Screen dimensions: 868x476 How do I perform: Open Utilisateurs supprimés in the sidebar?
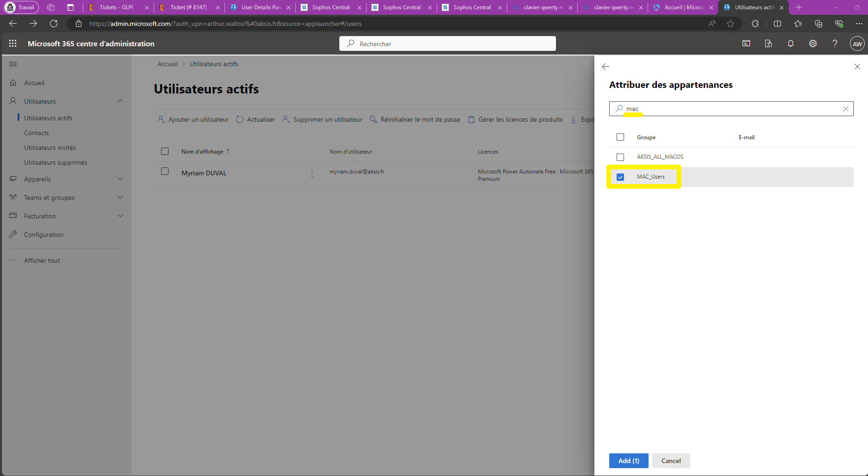click(56, 162)
